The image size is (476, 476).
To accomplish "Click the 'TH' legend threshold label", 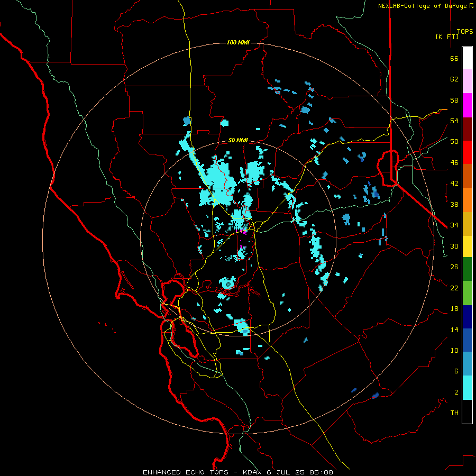I will point(454,413).
